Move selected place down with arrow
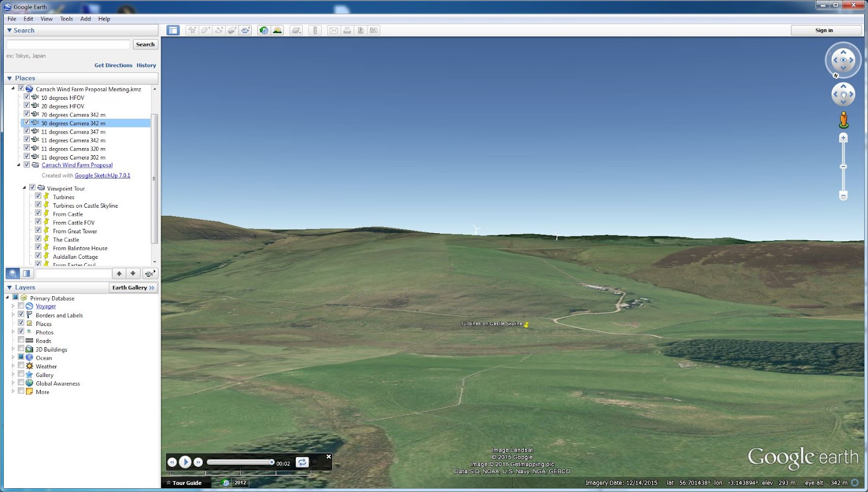The image size is (868, 492). (x=133, y=273)
